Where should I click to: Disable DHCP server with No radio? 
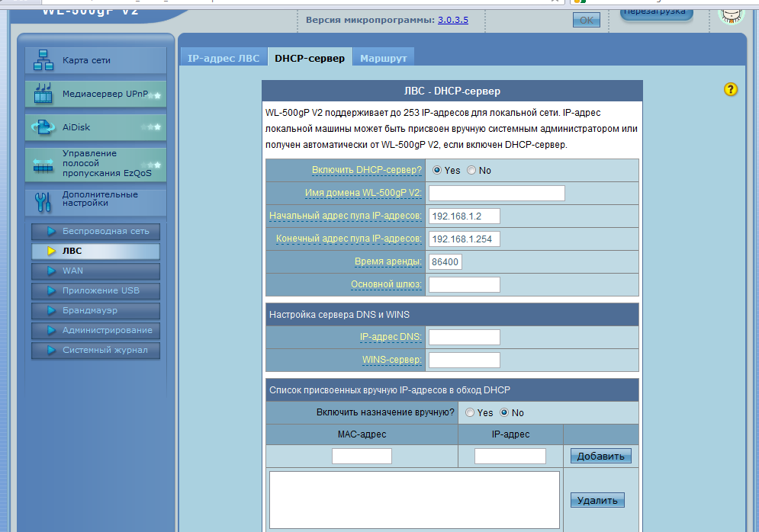(471, 170)
